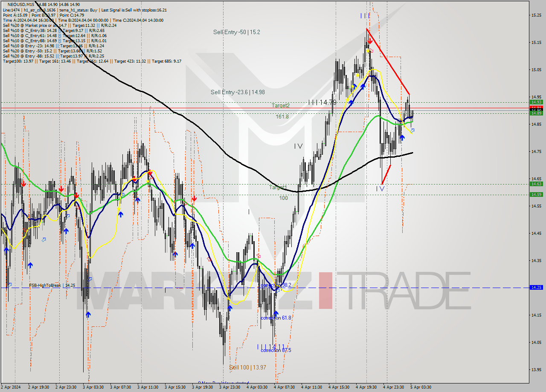Click the 161.8 level label
Viewport: 546px width, 392px height.
coord(282,116)
